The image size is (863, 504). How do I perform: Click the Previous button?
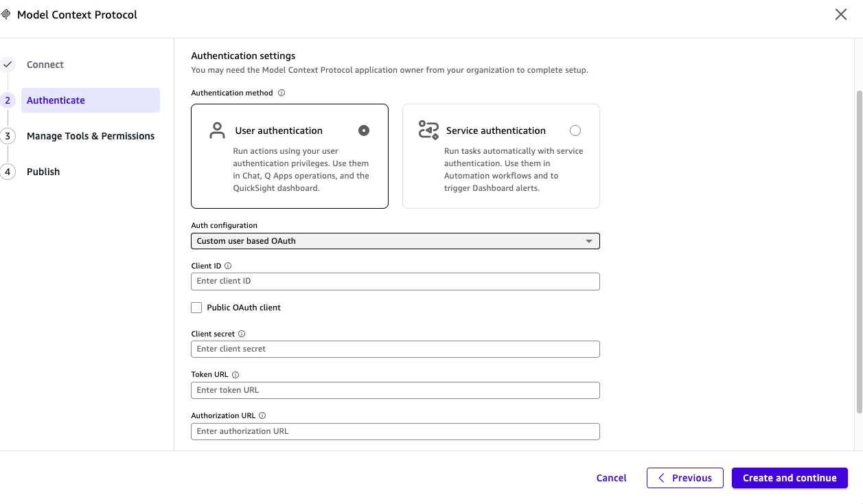click(x=685, y=478)
